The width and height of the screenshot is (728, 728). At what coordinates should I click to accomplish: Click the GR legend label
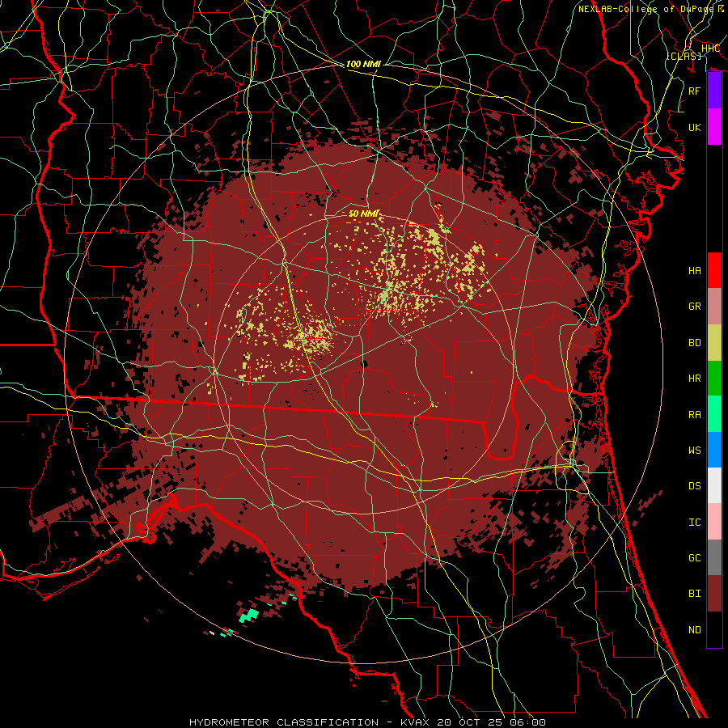click(x=695, y=307)
